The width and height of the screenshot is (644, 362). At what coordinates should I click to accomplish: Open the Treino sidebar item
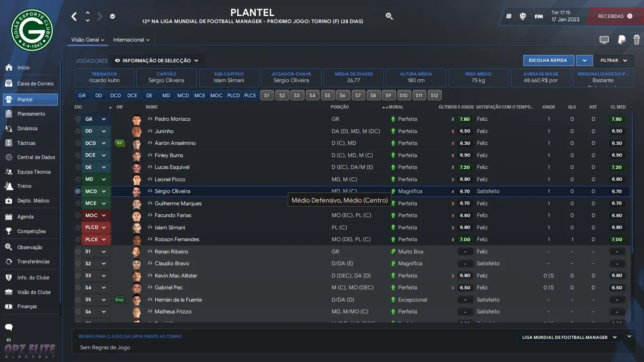point(25,186)
